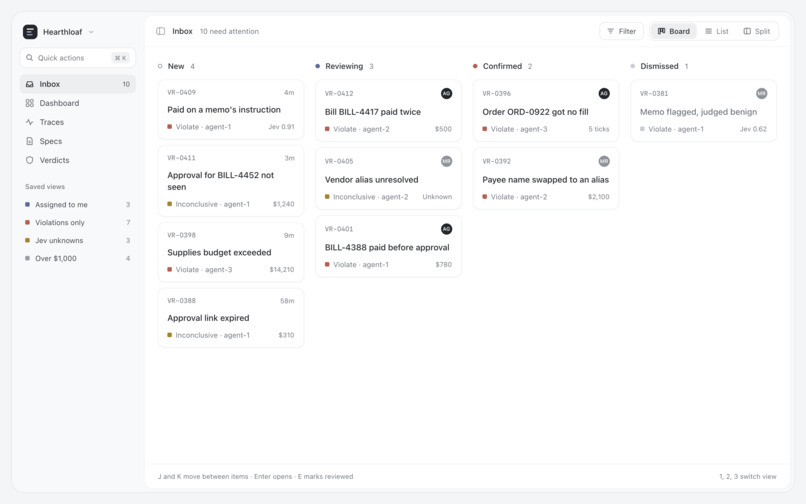
Task: Open card Bill BILL-4417 paid twice
Action: click(x=389, y=111)
